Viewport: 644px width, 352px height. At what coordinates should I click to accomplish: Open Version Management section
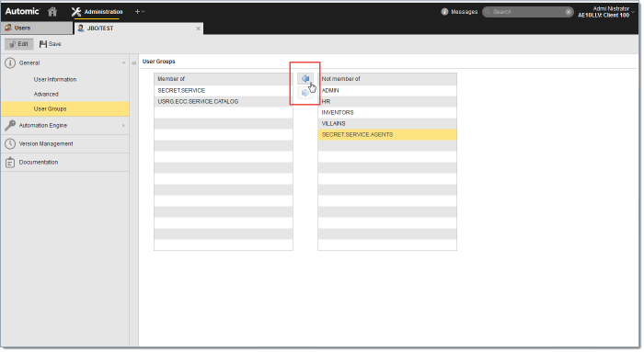click(x=65, y=143)
